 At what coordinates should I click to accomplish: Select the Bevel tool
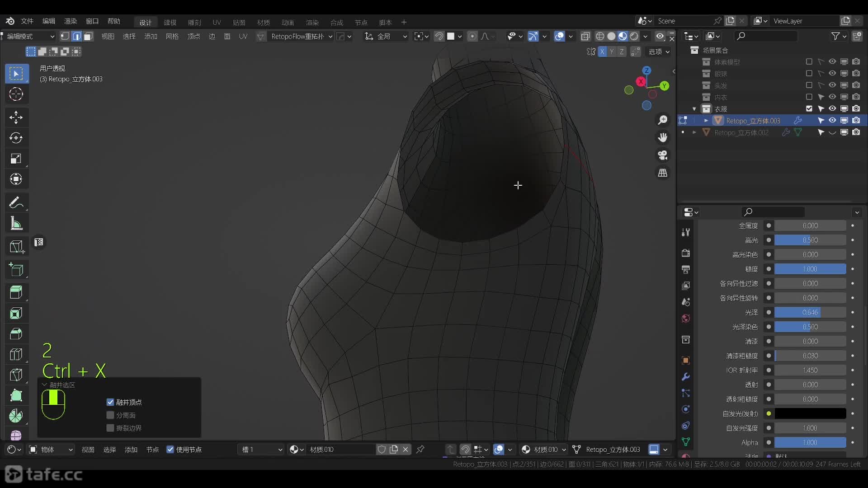[x=16, y=334]
